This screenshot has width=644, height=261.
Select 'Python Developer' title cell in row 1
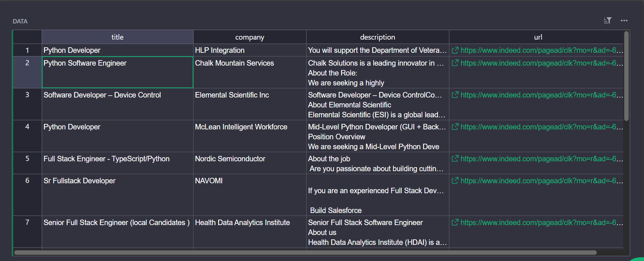(117, 50)
